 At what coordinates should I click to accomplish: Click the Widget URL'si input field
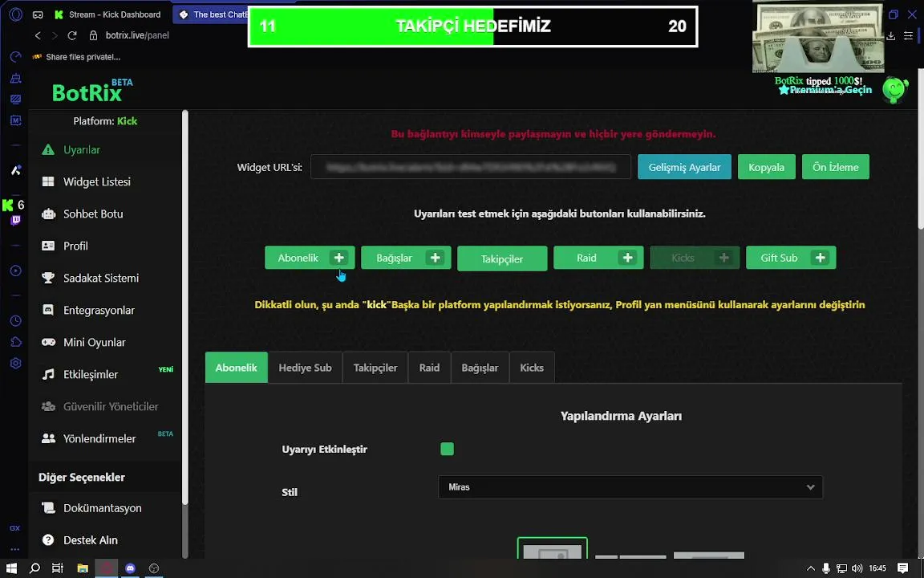(471, 167)
